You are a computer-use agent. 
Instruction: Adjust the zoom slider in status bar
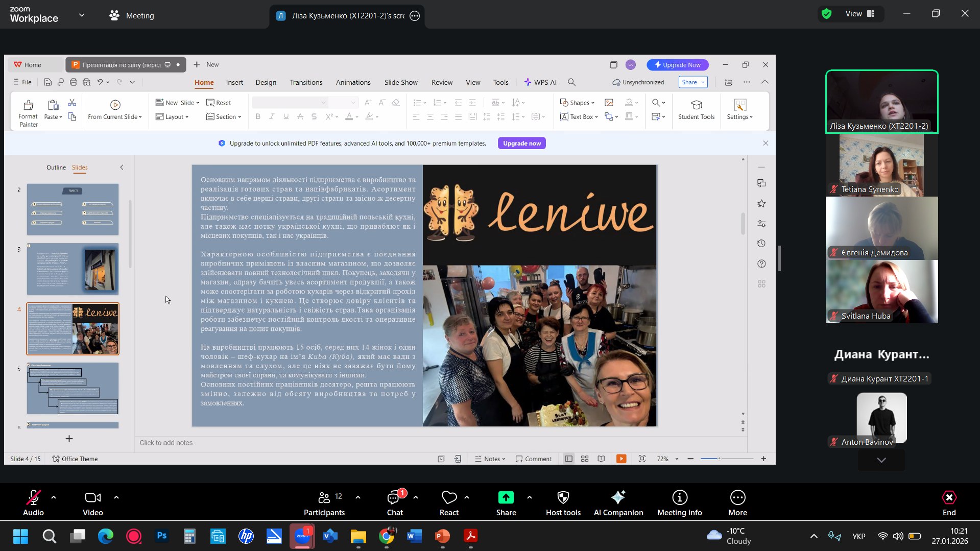point(719,459)
